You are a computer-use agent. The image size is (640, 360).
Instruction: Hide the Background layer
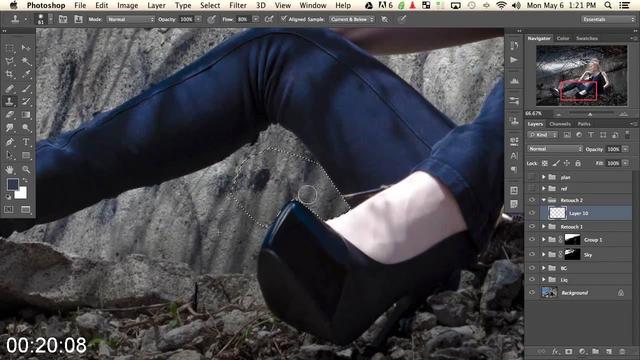point(531,293)
